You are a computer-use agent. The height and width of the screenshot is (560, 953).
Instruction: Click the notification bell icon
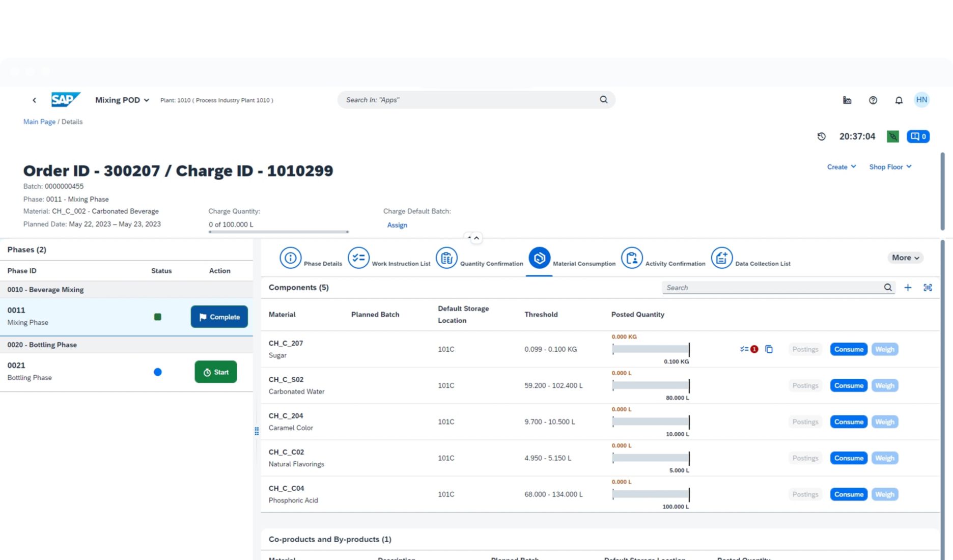899,100
